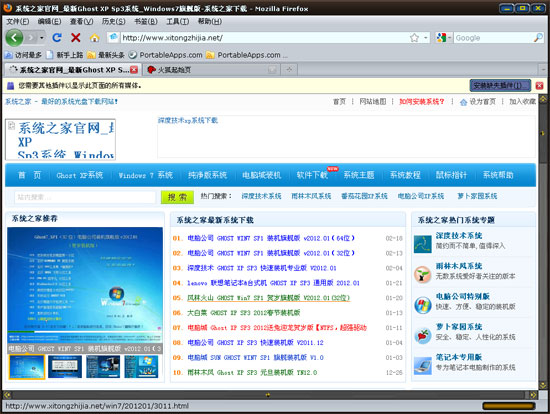Open download item 05 风林火山 GHOST Win7

(x=269, y=298)
